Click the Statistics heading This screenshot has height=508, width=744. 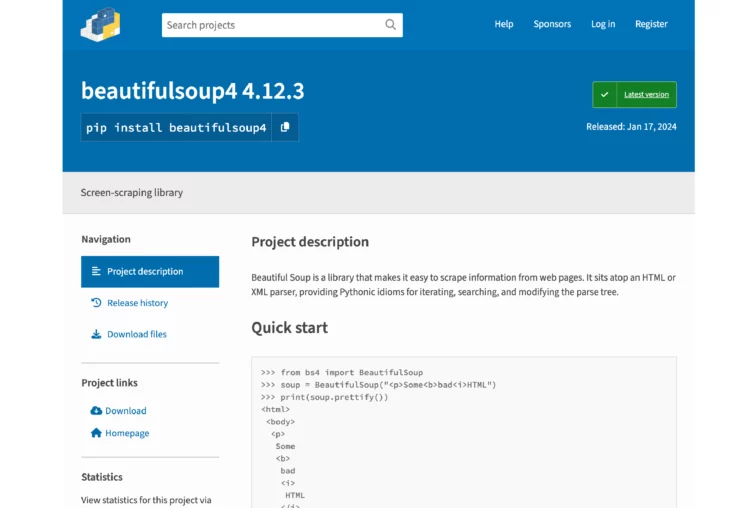click(102, 477)
